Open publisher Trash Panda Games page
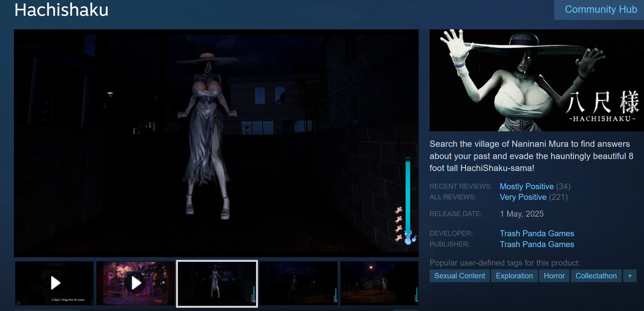The height and width of the screenshot is (311, 644). tap(537, 244)
